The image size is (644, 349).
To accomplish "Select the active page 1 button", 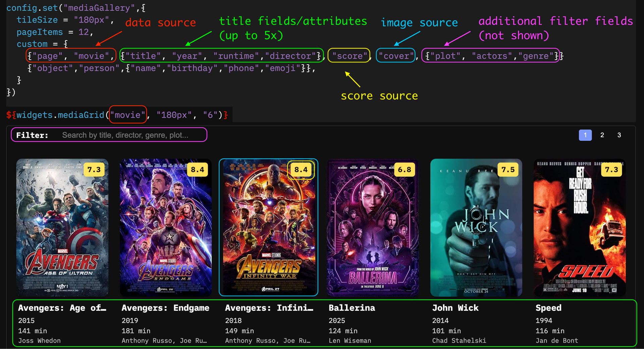I will 585,135.
